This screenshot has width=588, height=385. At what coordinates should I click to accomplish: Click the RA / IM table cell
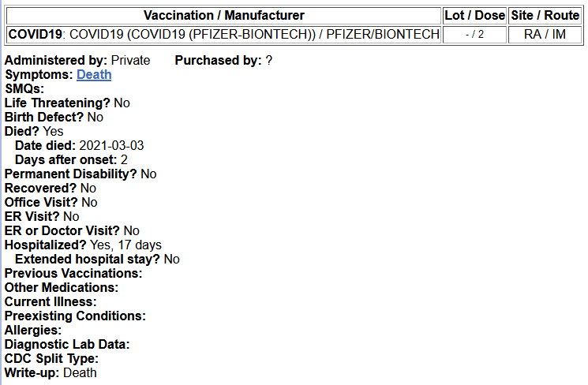tap(545, 35)
